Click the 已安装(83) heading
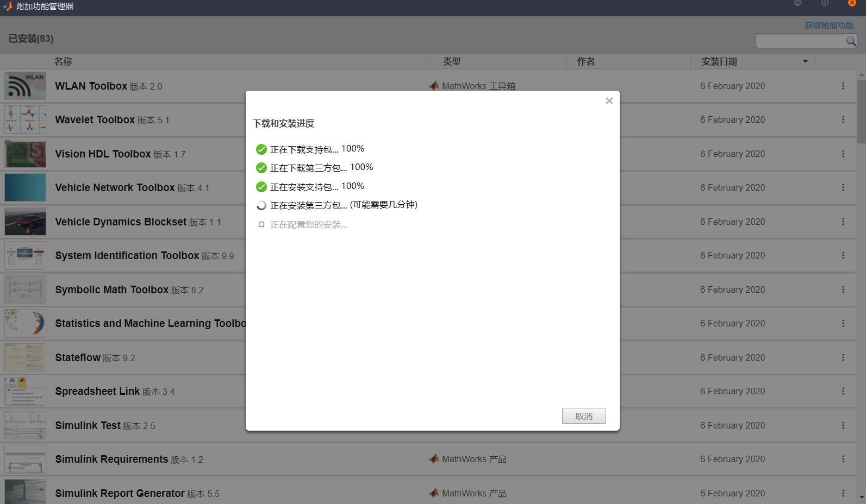 (x=31, y=39)
